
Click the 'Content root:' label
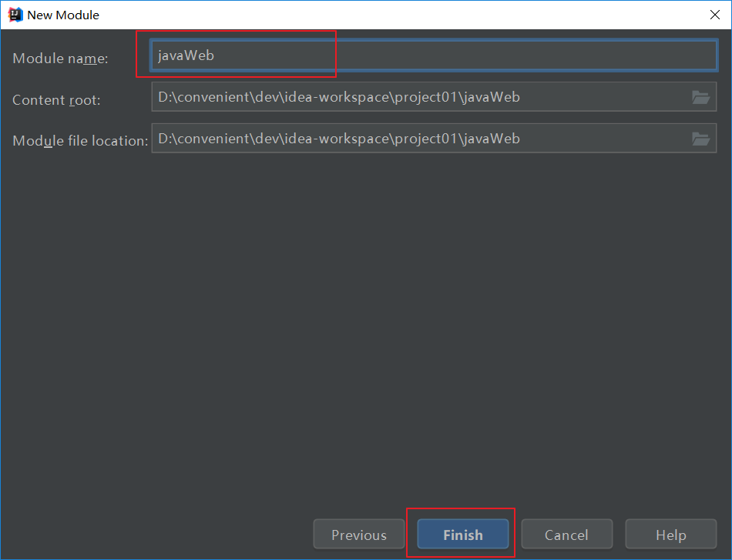coord(56,100)
